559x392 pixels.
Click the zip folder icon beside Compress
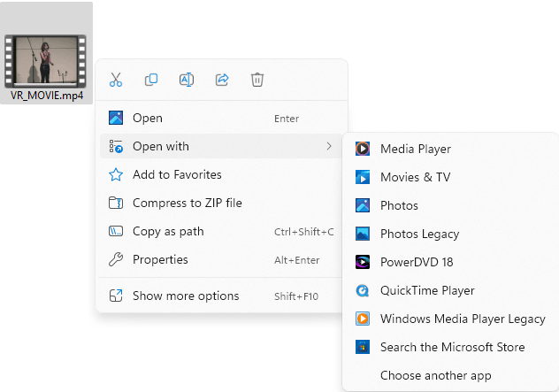click(116, 203)
